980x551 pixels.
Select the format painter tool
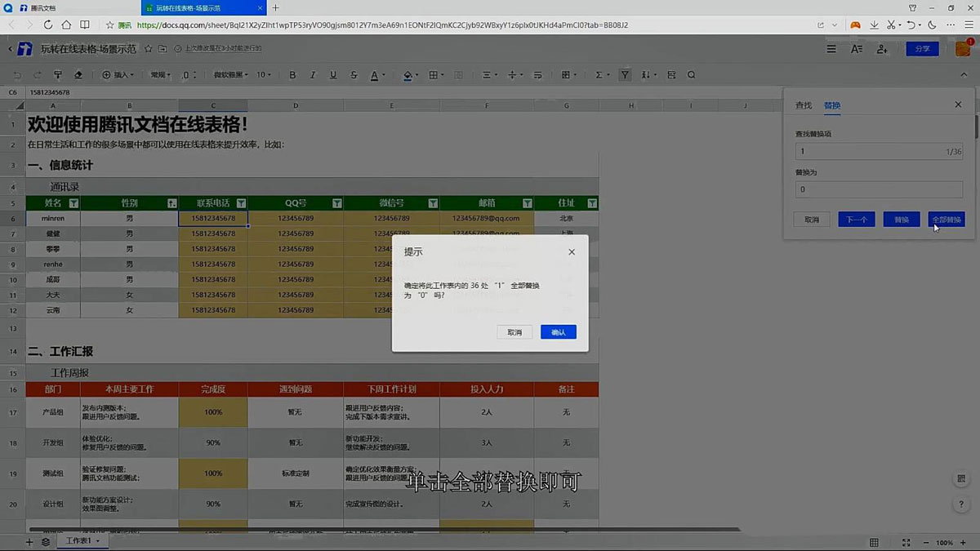57,75
